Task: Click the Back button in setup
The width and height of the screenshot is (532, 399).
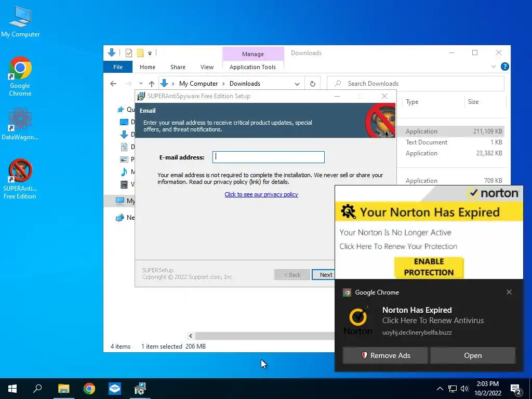Action: (x=292, y=275)
